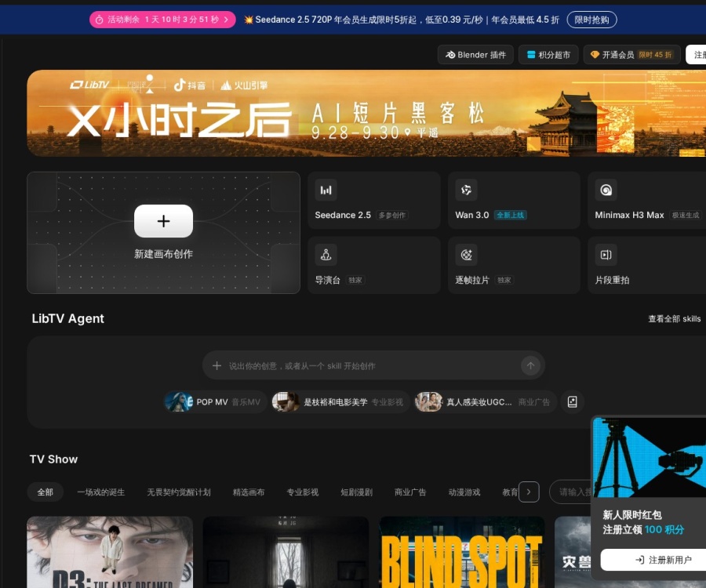Click 新人限时红包 popup text

point(632,515)
